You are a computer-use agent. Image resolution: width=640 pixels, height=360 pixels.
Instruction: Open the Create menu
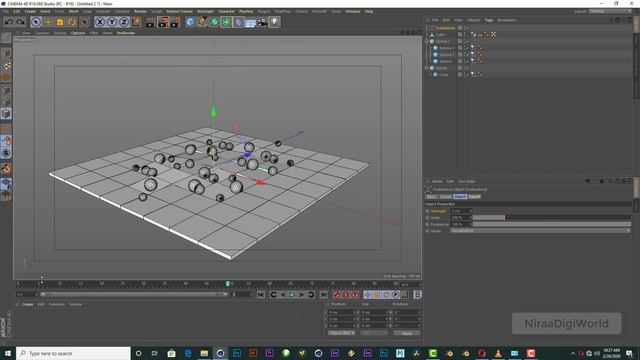(30, 11)
